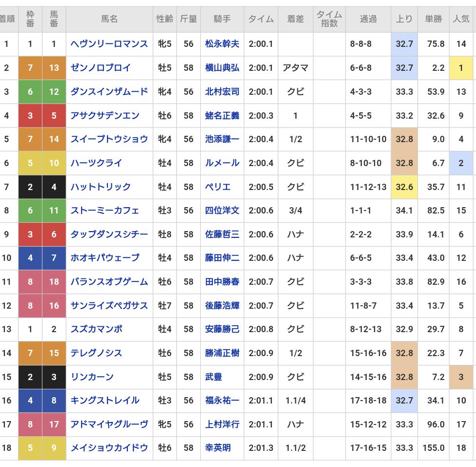Open スイープトウショウ horse details

109,139
